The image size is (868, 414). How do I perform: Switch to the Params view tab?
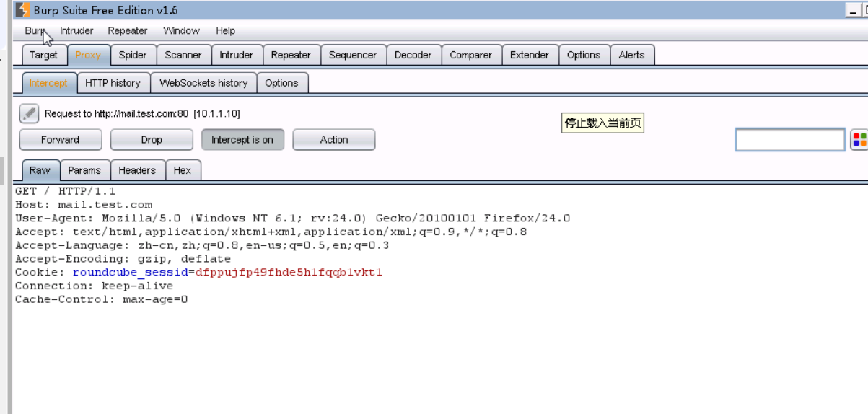[84, 170]
